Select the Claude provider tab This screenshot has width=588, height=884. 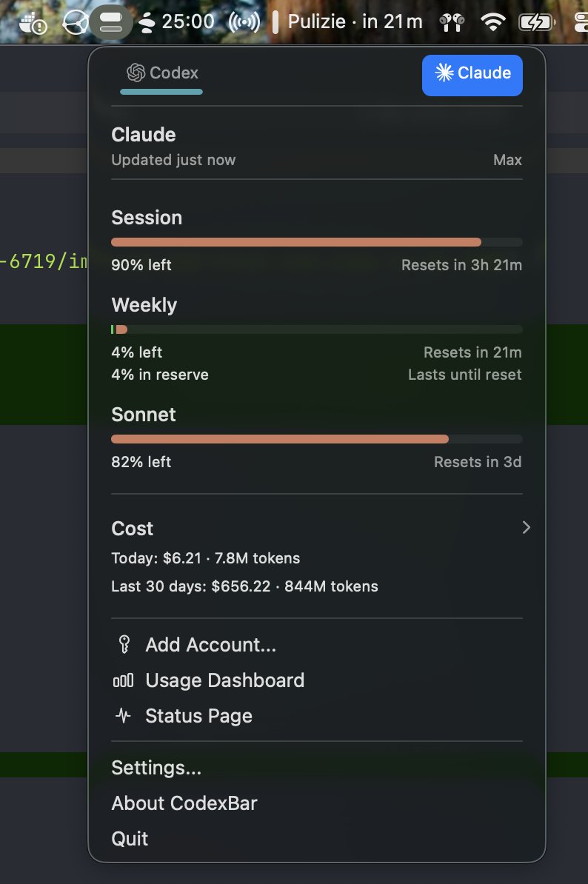472,75
